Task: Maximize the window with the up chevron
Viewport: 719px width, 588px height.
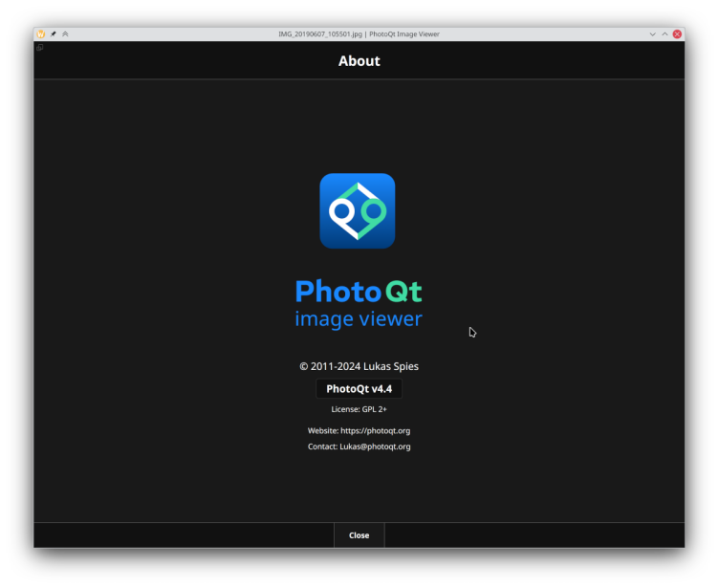Action: pos(665,33)
